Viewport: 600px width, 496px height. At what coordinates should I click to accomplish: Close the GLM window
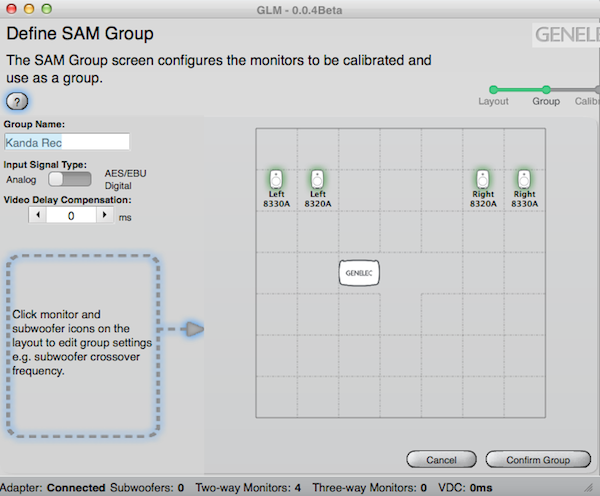[x=11, y=9]
